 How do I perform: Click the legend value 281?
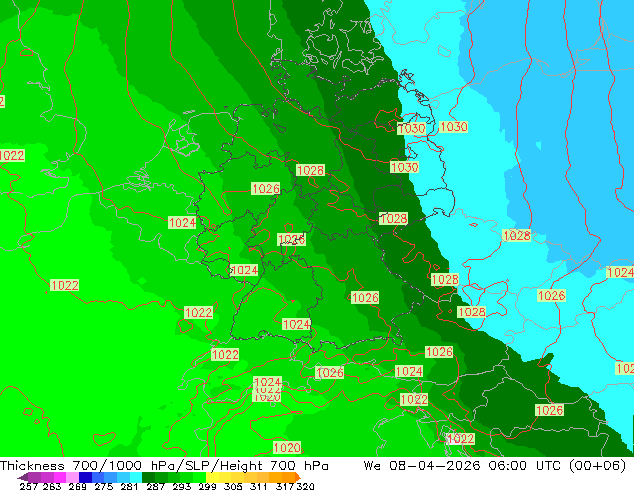[129, 486]
